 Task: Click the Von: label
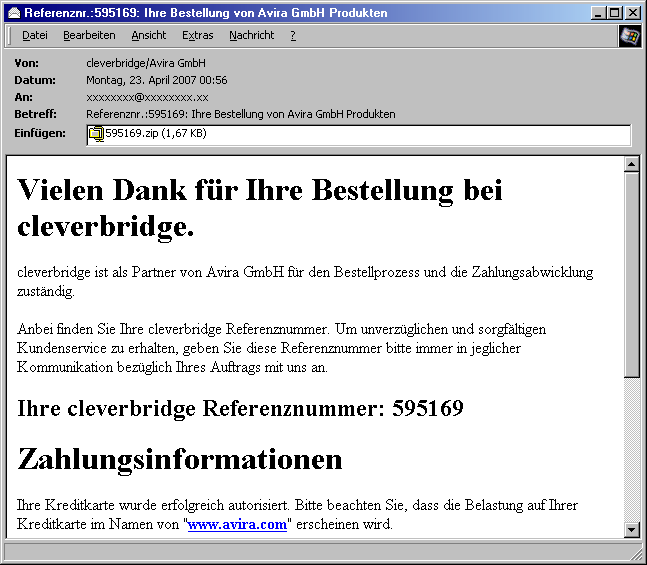(x=26, y=63)
